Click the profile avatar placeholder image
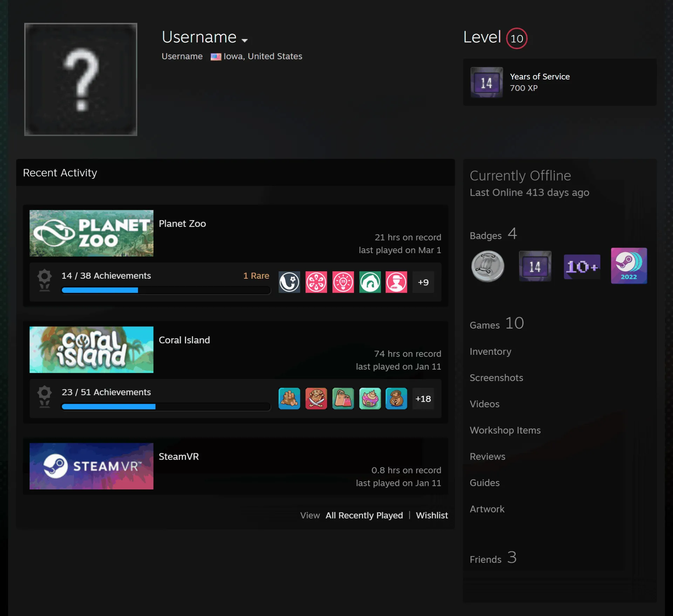 [x=81, y=79]
